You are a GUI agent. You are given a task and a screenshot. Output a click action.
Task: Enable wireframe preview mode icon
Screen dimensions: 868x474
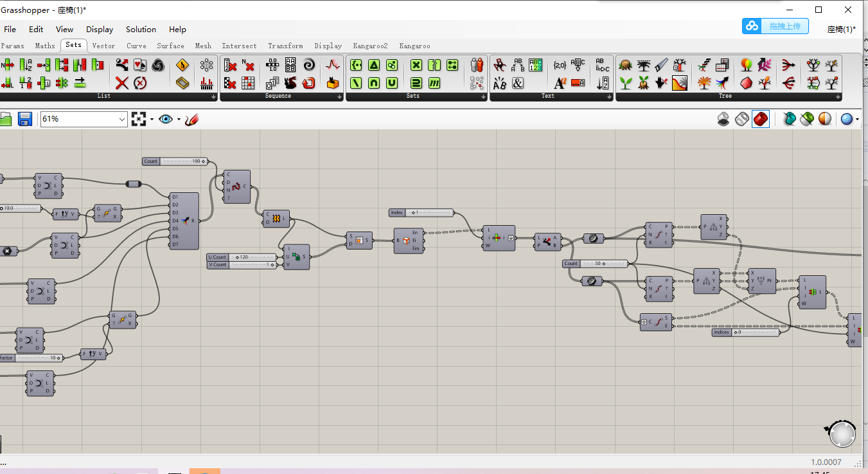click(x=742, y=119)
